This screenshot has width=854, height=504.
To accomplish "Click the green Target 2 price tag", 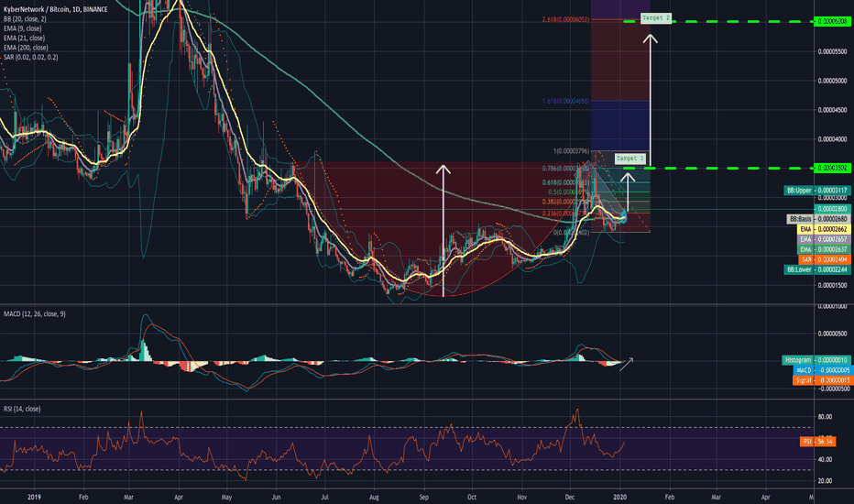I will pyautogui.click(x=832, y=21).
